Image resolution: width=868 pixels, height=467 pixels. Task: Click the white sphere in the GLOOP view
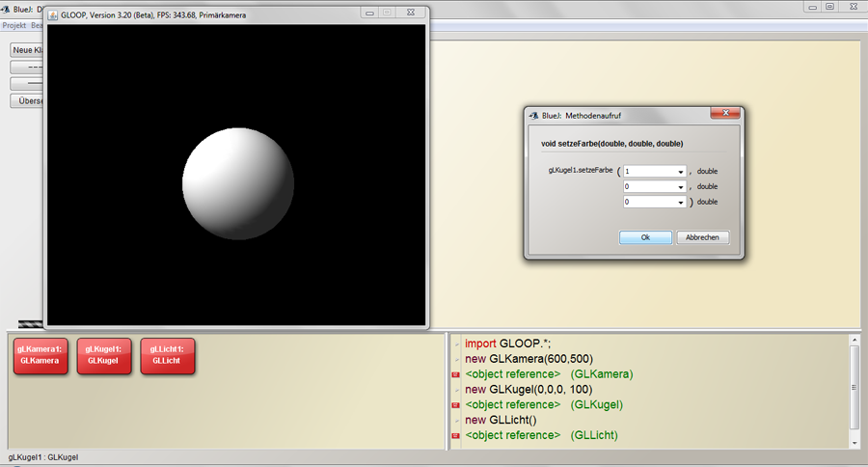tap(237, 183)
